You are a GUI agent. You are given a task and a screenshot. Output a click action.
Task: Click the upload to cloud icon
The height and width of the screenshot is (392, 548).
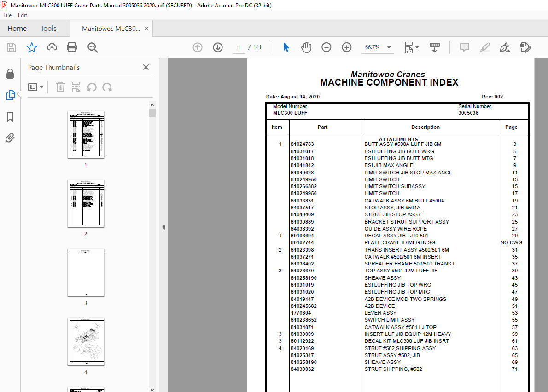[52, 47]
